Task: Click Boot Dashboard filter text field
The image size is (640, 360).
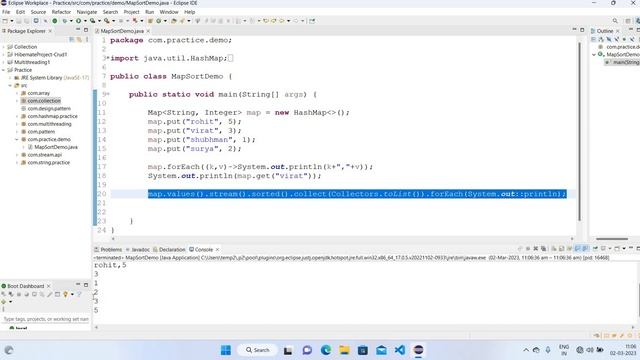Action: click(x=45, y=319)
